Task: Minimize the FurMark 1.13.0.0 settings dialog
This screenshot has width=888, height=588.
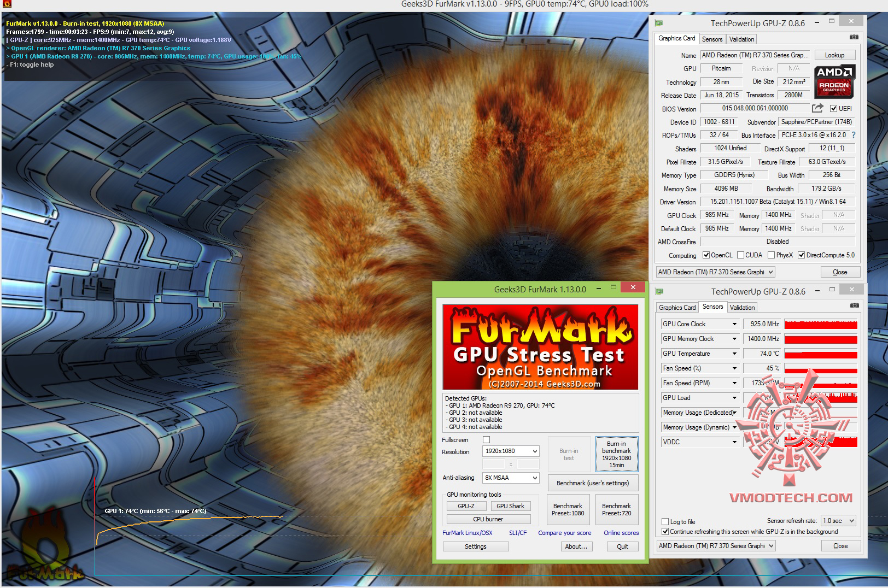Action: [x=599, y=287]
